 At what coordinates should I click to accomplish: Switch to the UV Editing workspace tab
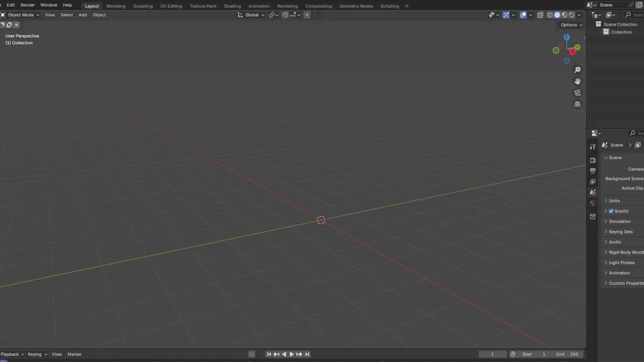coord(171,6)
